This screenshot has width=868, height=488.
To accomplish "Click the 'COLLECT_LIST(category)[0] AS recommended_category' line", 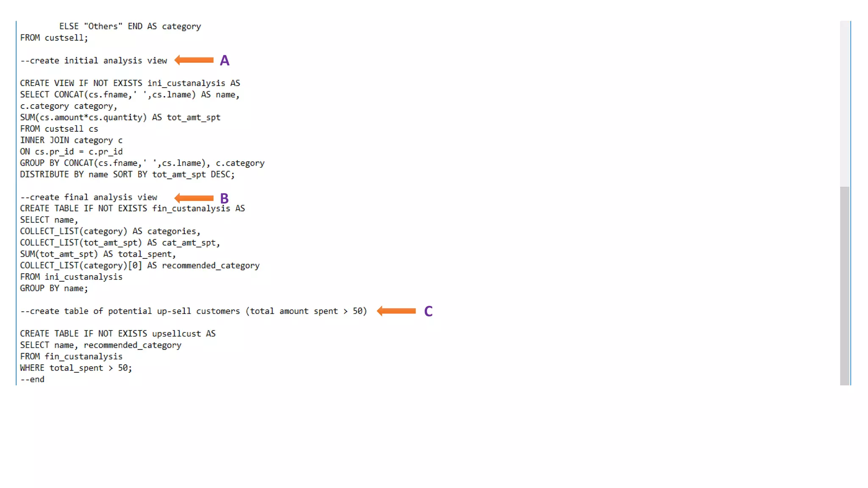I will click(x=139, y=266).
